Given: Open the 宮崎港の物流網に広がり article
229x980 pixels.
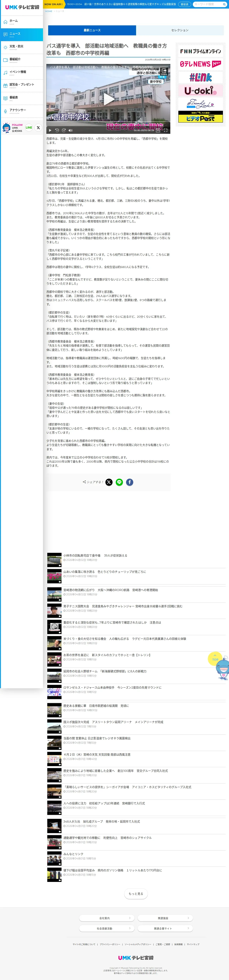Looking at the screenshot, I should [111, 590].
